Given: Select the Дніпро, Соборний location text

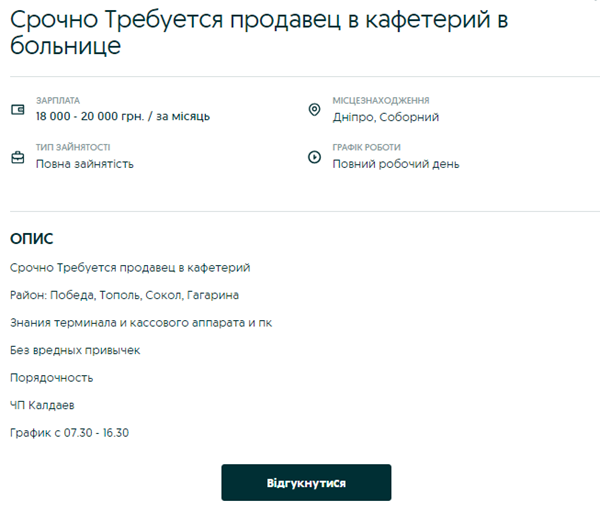Looking at the screenshot, I should (x=386, y=117).
